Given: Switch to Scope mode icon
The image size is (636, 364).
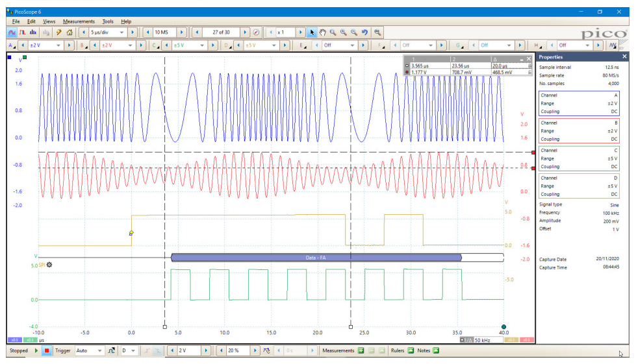Looking at the screenshot, I should 12,32.
